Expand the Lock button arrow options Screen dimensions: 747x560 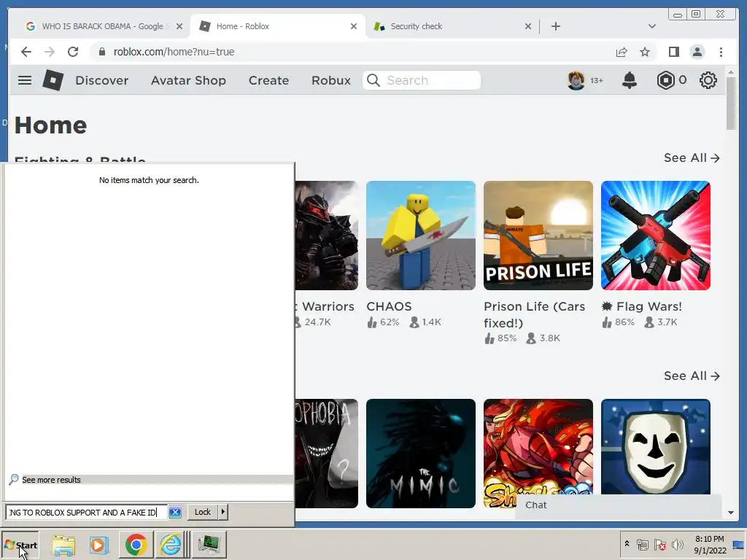click(x=222, y=512)
